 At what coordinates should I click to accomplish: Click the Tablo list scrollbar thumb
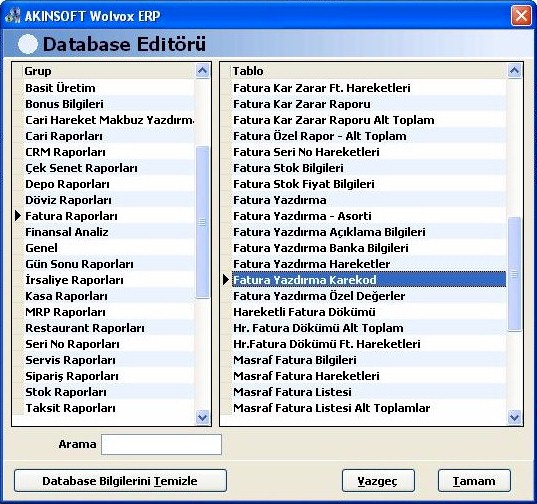[514, 274]
